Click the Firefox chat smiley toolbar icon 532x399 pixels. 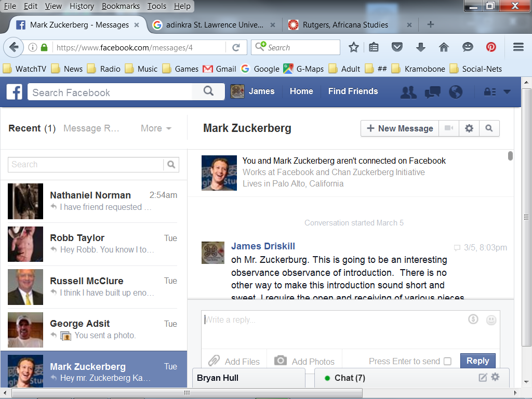tap(468, 47)
